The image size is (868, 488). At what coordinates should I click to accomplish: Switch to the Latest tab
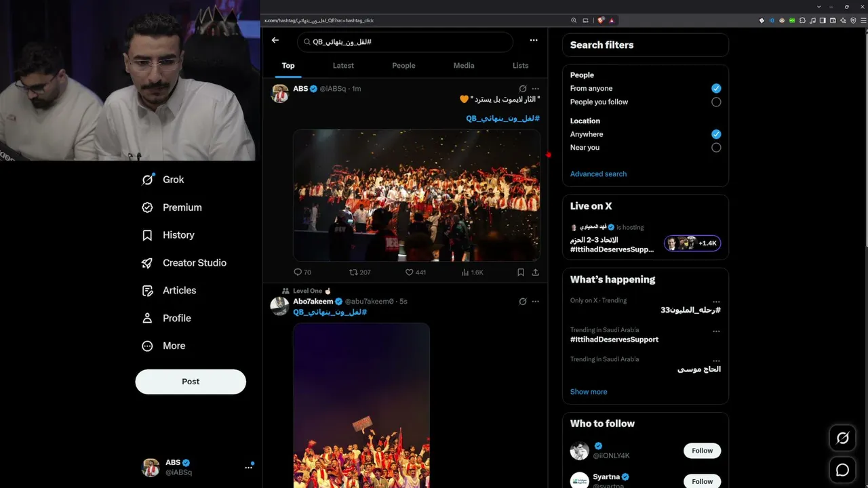point(343,66)
